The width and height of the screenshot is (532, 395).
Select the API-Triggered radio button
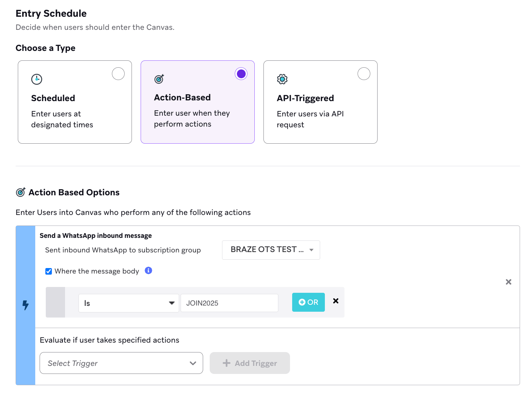[364, 74]
